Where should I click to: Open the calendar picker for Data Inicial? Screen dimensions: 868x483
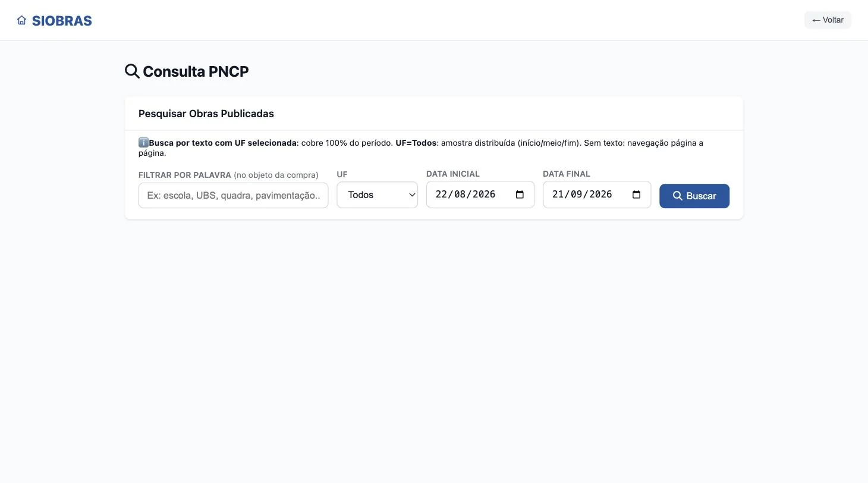point(520,195)
